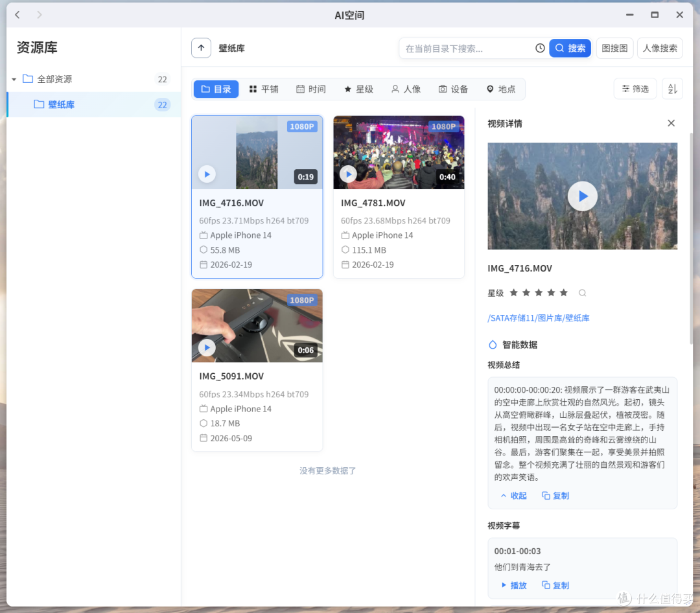Viewport: 700px width, 613px height.
Task: Select 壁纸库 folder in the sidebar
Action: click(94, 104)
